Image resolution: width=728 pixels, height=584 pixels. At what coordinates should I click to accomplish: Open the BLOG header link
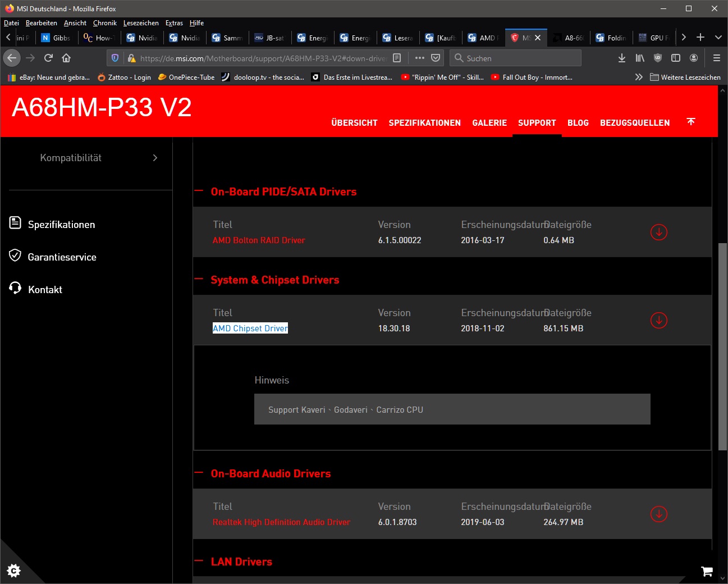pyautogui.click(x=578, y=122)
